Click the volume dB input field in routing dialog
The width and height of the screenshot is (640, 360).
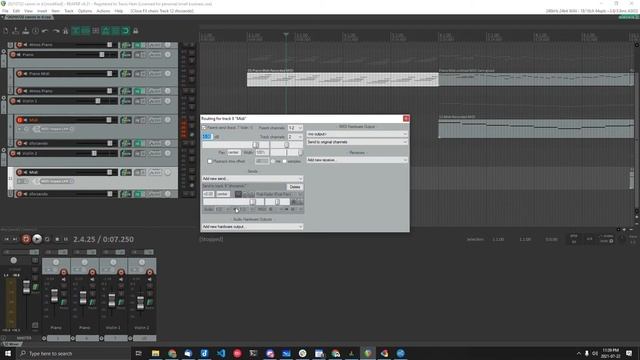click(x=207, y=137)
